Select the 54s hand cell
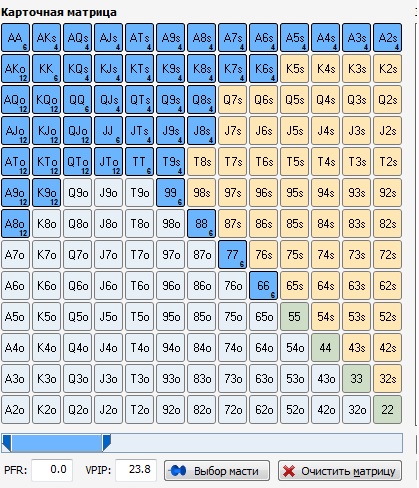The image size is (419, 488). [325, 317]
